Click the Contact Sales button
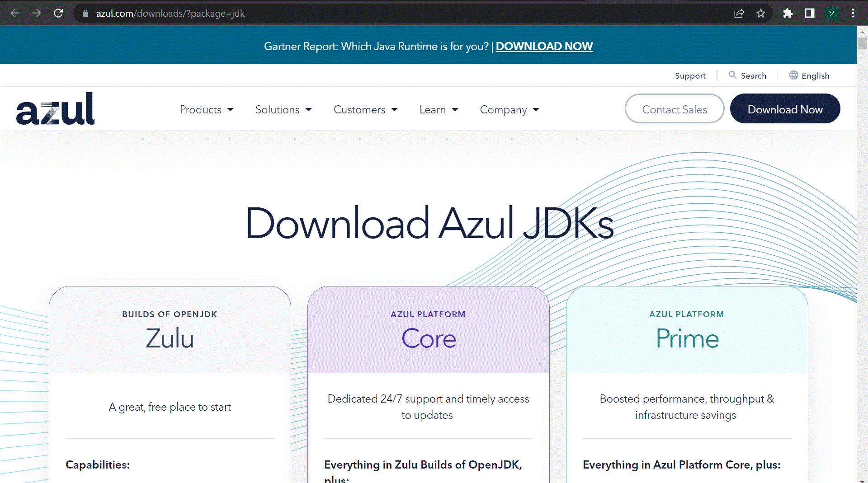 tap(674, 109)
